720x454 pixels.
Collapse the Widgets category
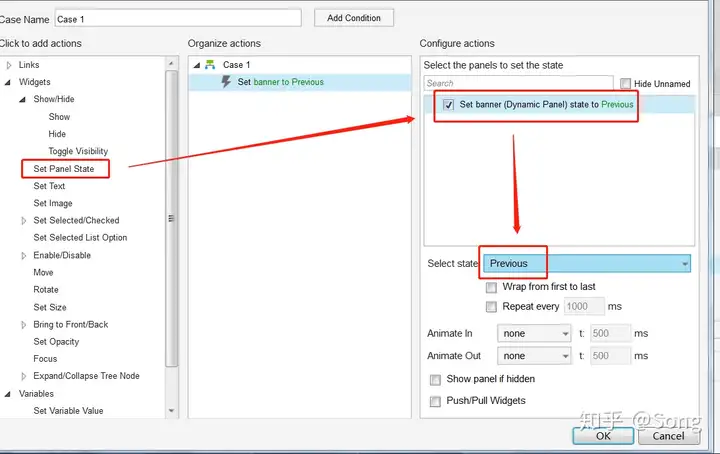click(8, 82)
